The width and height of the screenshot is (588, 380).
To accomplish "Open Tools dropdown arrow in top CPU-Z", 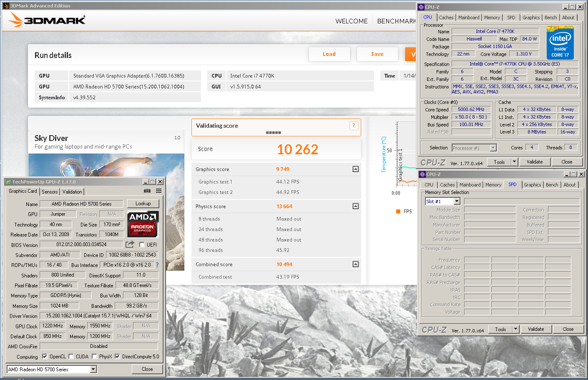I will coord(514,162).
